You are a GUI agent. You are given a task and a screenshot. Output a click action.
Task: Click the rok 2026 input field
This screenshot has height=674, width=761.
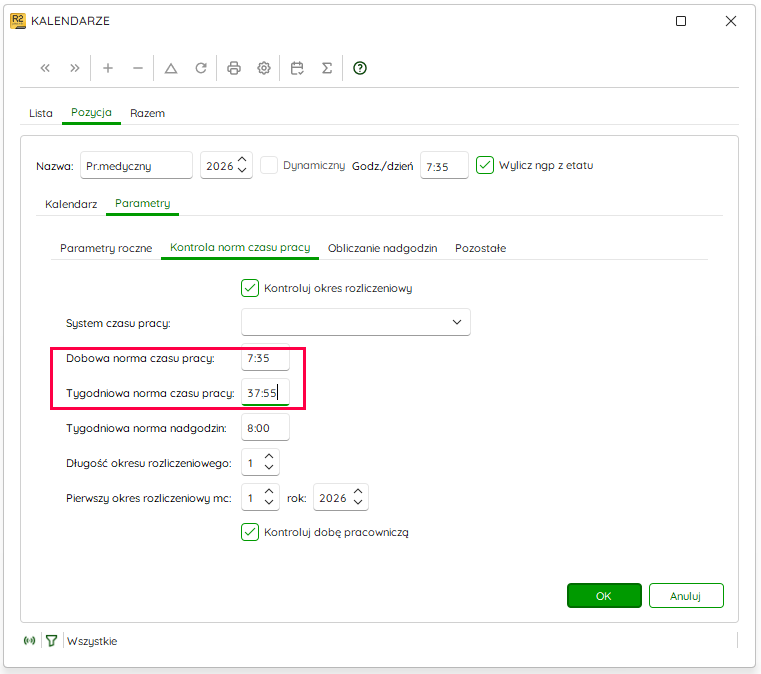click(341, 497)
